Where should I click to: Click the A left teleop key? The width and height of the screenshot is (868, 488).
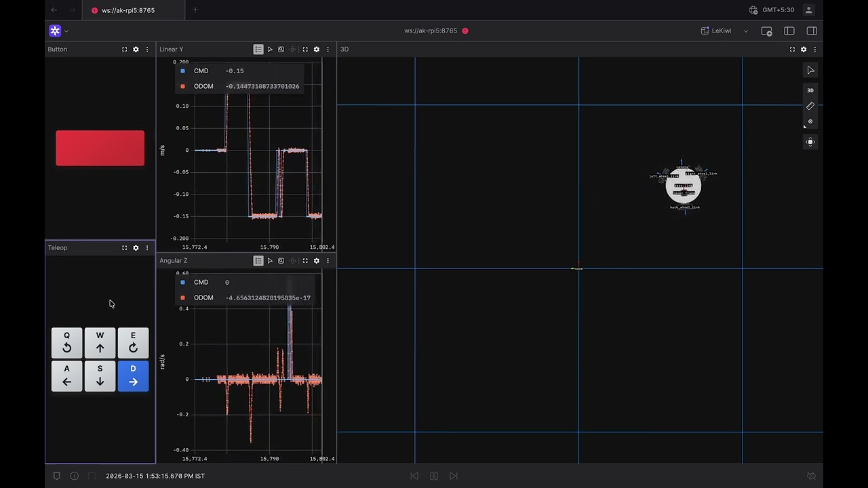point(66,376)
